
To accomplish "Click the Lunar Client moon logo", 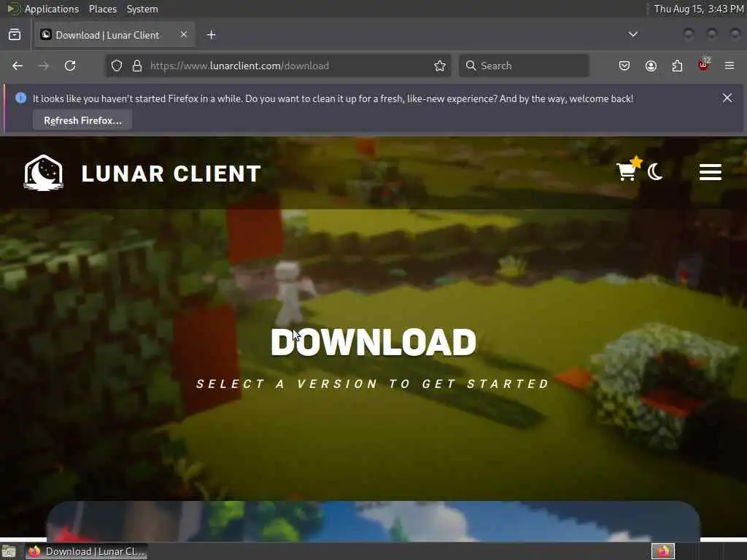I will coord(43,173).
